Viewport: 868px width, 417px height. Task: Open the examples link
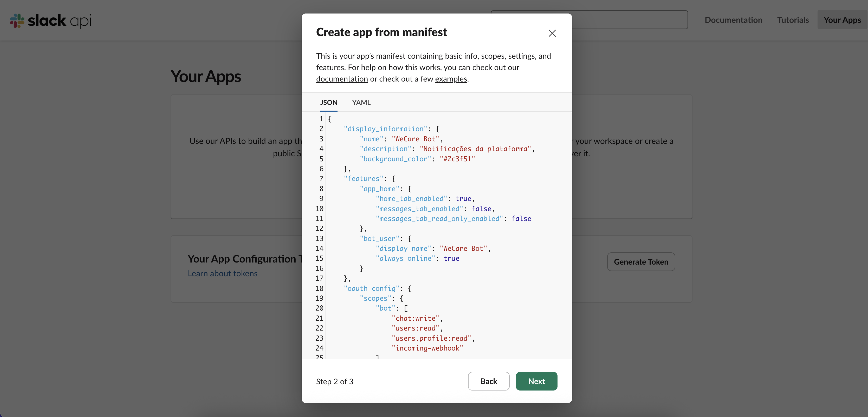(x=451, y=79)
